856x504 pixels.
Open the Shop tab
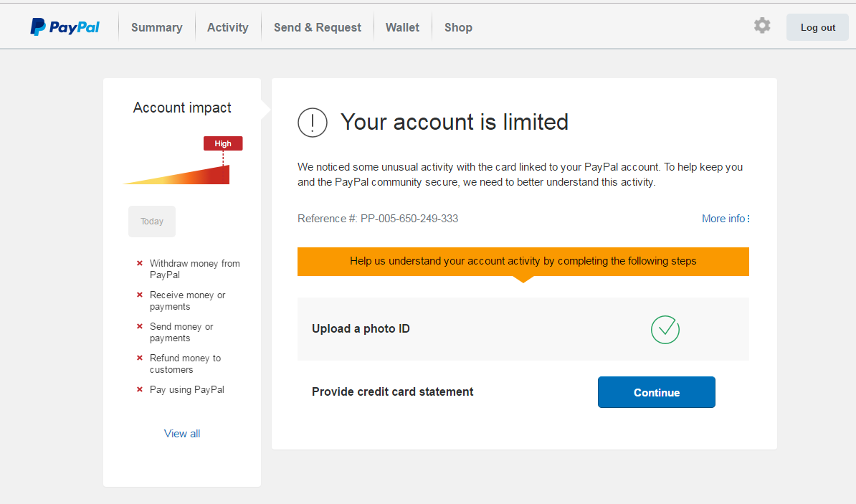[458, 27]
